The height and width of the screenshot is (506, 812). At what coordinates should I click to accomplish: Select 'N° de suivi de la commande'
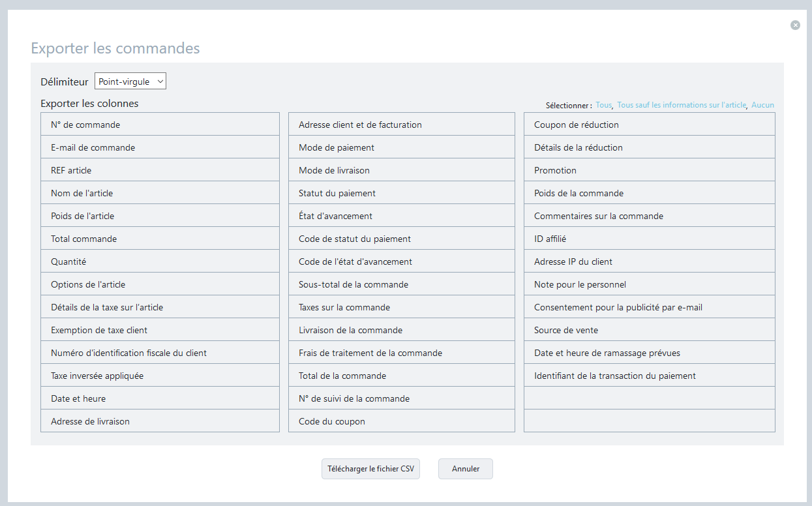[401, 398]
